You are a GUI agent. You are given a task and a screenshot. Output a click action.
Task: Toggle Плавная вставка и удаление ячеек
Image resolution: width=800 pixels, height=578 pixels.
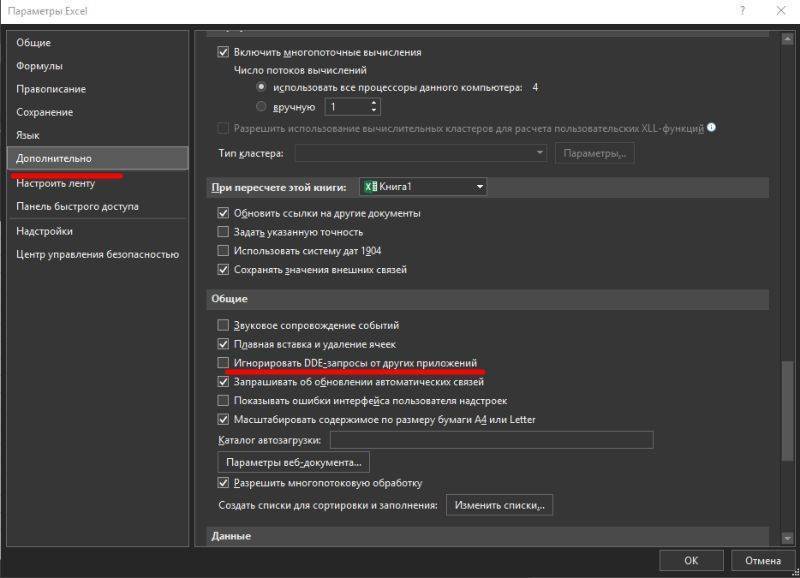[x=223, y=344]
